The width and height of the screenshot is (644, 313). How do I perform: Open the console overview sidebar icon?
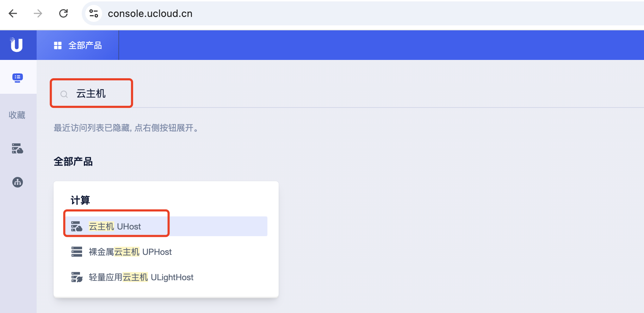point(18,78)
